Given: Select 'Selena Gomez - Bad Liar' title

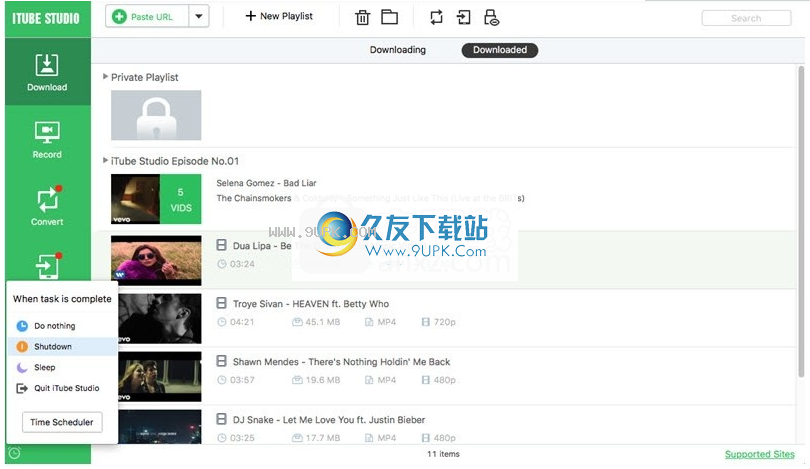Looking at the screenshot, I should click(266, 183).
